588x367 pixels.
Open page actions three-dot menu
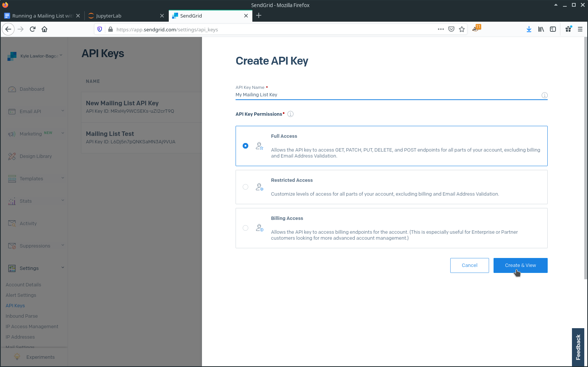(441, 29)
